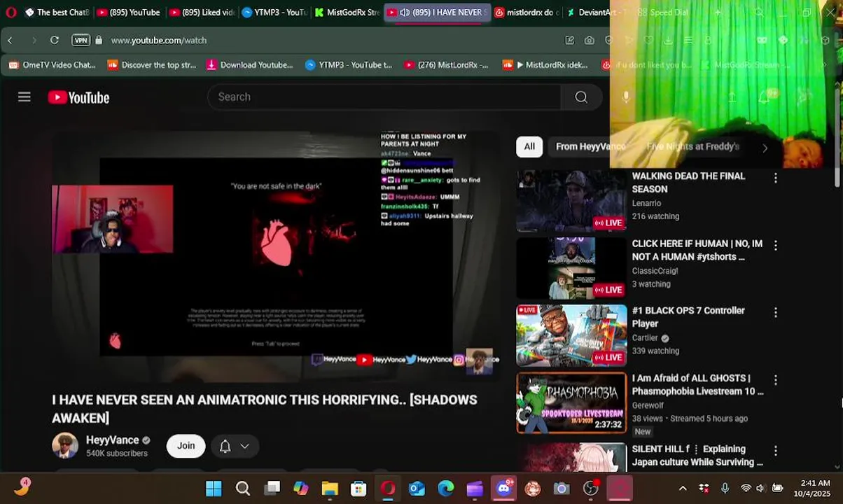Viewport: 843px width, 504px height.
Task: Open options menu for WALKING DEAD video
Action: coord(775,178)
